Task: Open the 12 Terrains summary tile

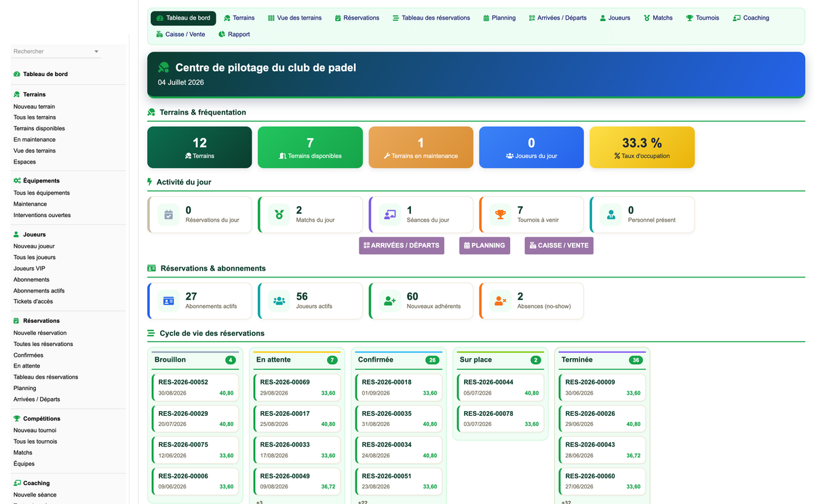Action: [x=199, y=147]
